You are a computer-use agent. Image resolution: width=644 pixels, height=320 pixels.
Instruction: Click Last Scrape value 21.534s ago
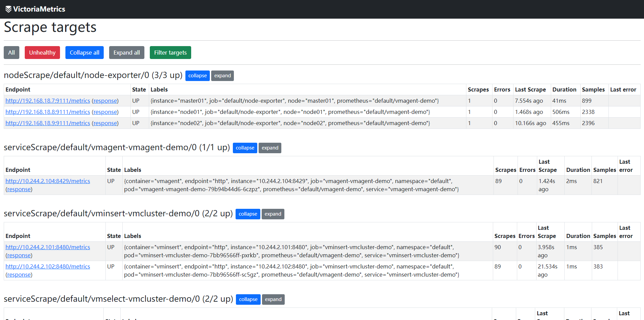547,271
